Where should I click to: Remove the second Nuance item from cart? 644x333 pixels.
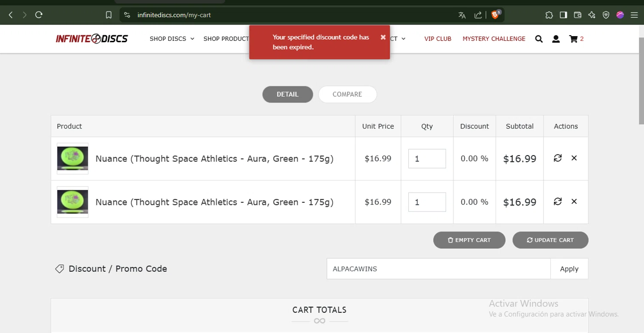click(574, 202)
